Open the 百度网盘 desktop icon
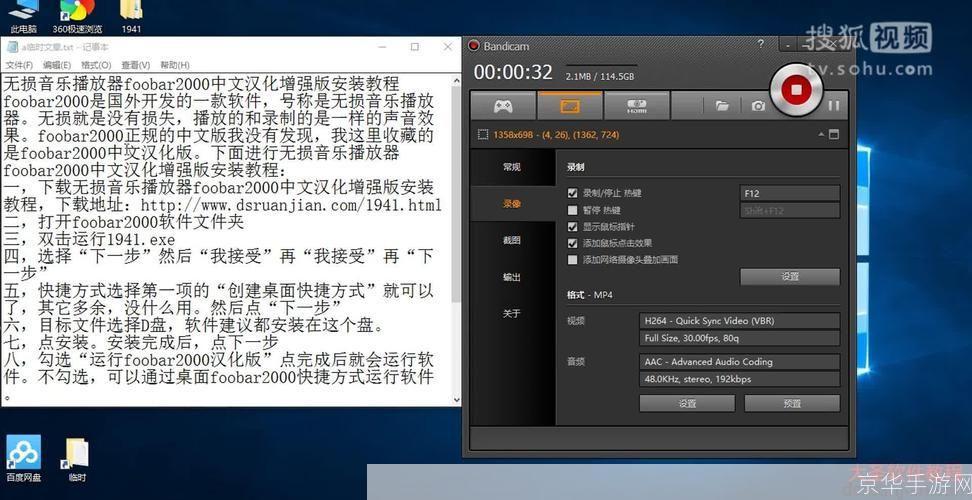 tap(23, 453)
